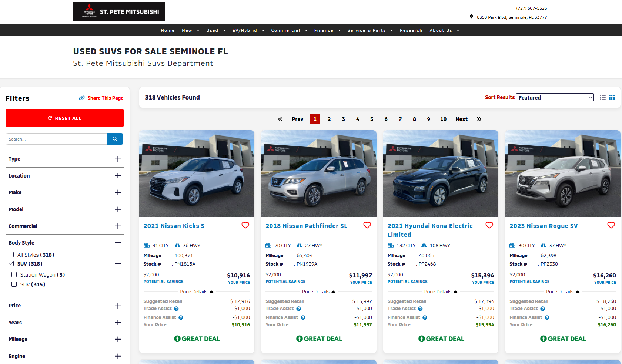Go to results page 10
The width and height of the screenshot is (622, 364).
click(x=443, y=119)
